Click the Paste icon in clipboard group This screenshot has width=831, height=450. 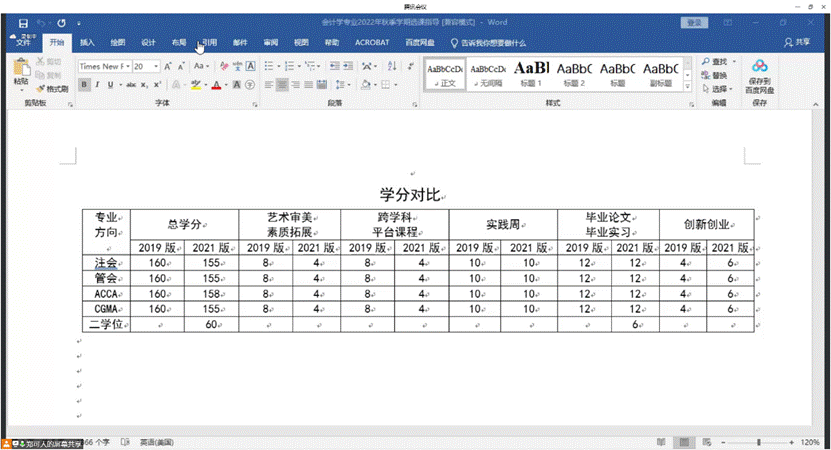point(21,72)
